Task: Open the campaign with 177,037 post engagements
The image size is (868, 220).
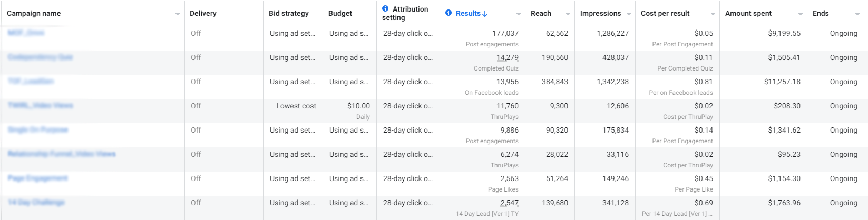Action: click(x=26, y=33)
